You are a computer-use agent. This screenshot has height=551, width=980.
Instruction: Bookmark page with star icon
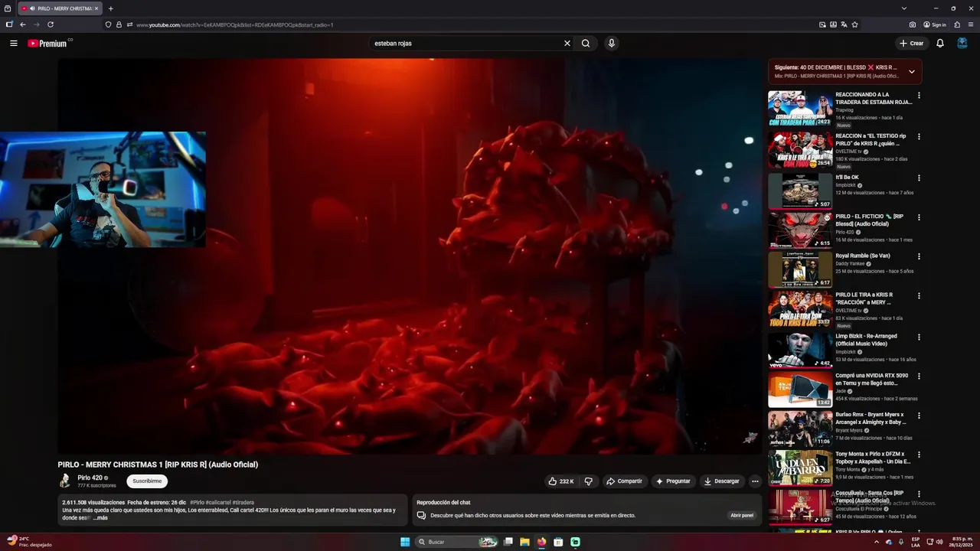point(854,24)
